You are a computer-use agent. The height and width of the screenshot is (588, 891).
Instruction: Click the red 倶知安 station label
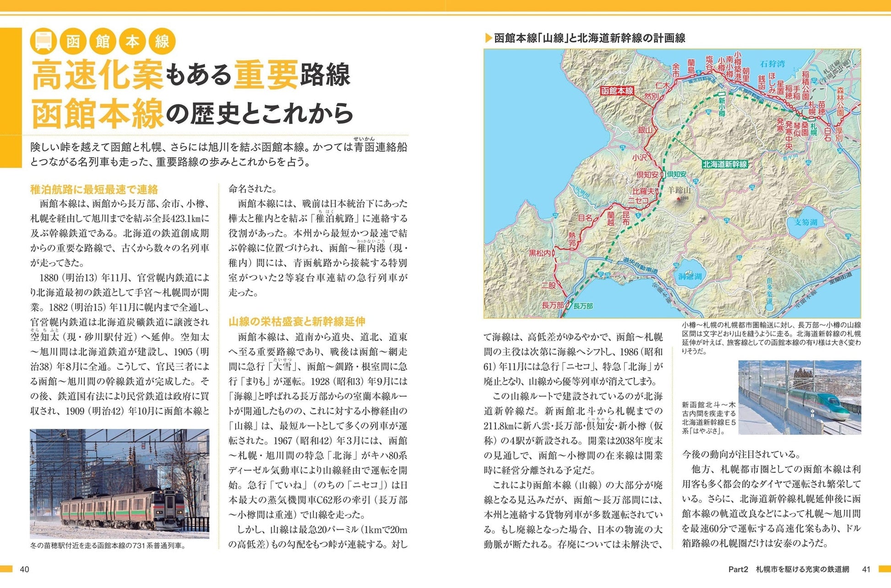pos(647,175)
